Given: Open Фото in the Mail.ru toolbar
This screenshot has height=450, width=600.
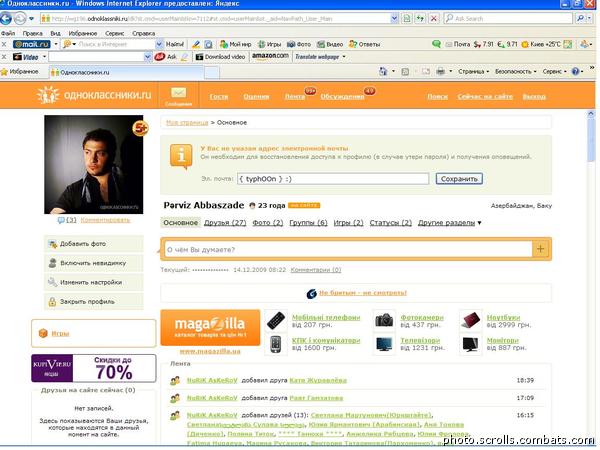Looking at the screenshot, I should [x=299, y=44].
